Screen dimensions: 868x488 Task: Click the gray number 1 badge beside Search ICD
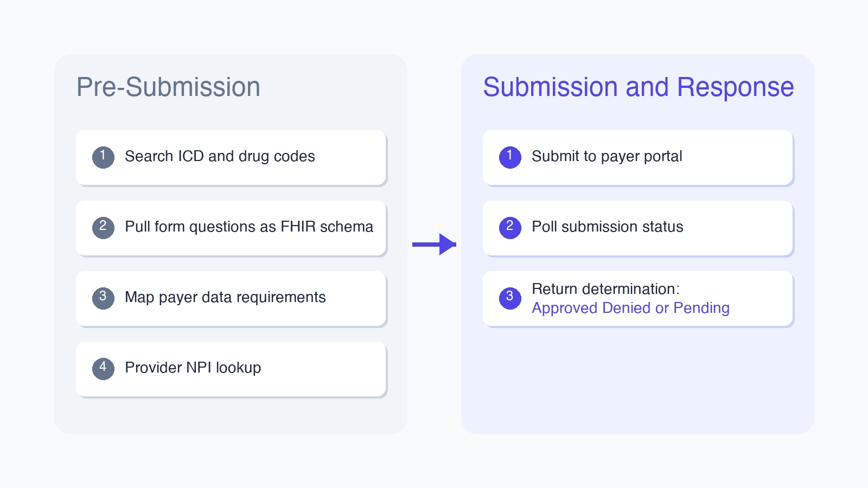pyautogui.click(x=103, y=157)
